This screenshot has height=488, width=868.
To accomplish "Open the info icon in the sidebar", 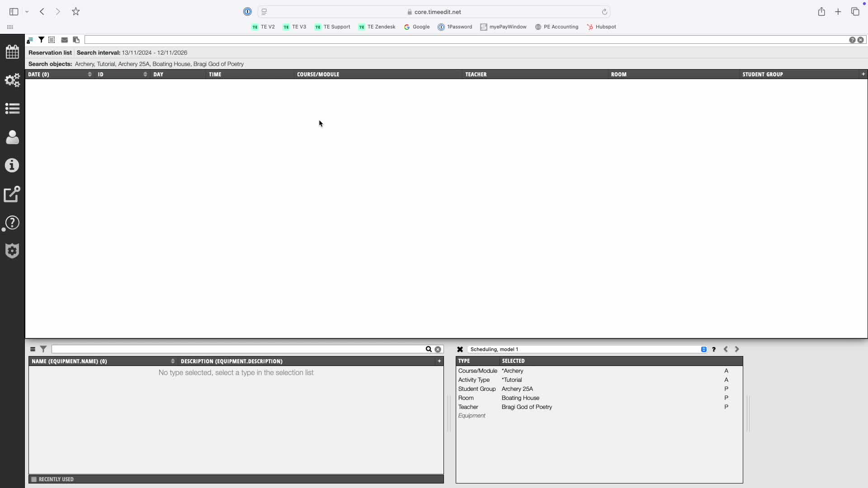I will (x=12, y=165).
